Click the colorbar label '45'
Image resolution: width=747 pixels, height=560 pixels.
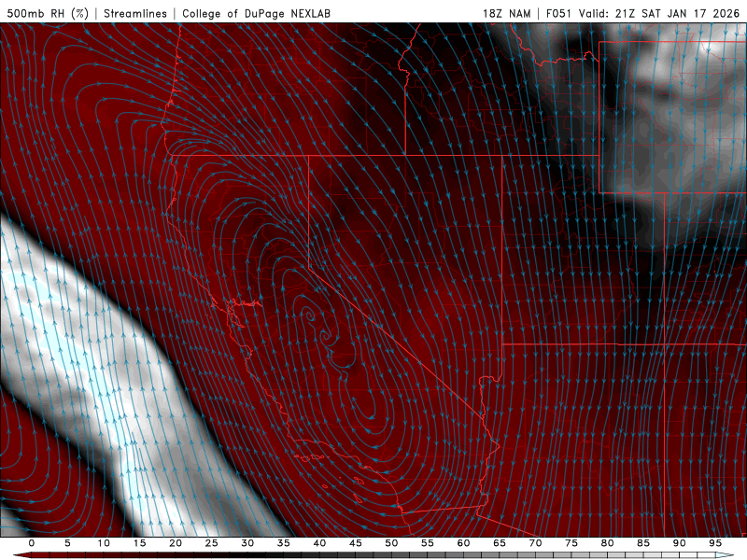[356, 543]
